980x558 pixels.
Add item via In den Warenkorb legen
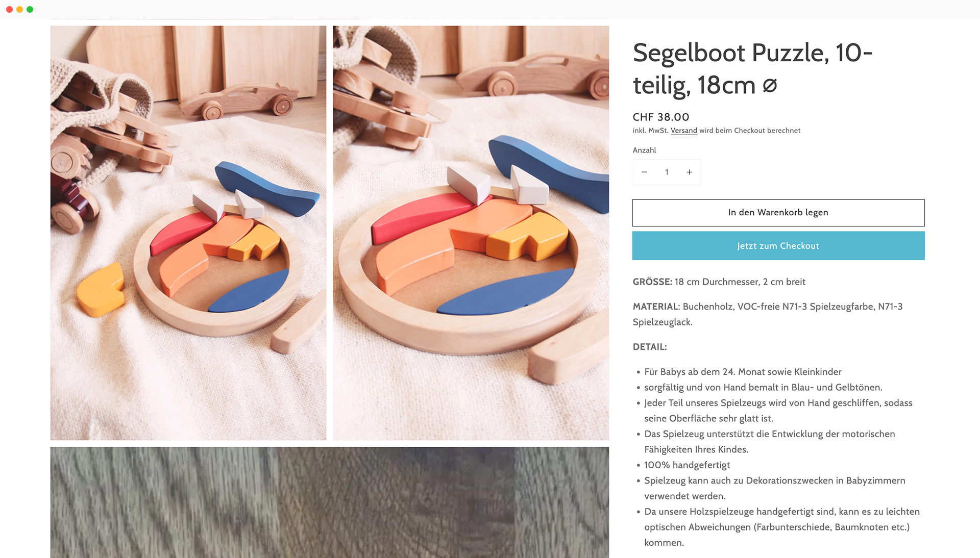pos(778,213)
